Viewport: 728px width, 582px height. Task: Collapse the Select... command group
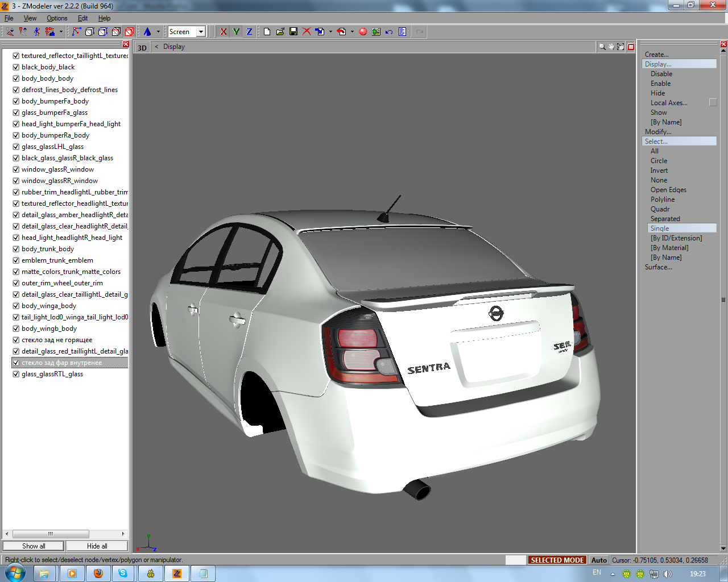(x=679, y=142)
